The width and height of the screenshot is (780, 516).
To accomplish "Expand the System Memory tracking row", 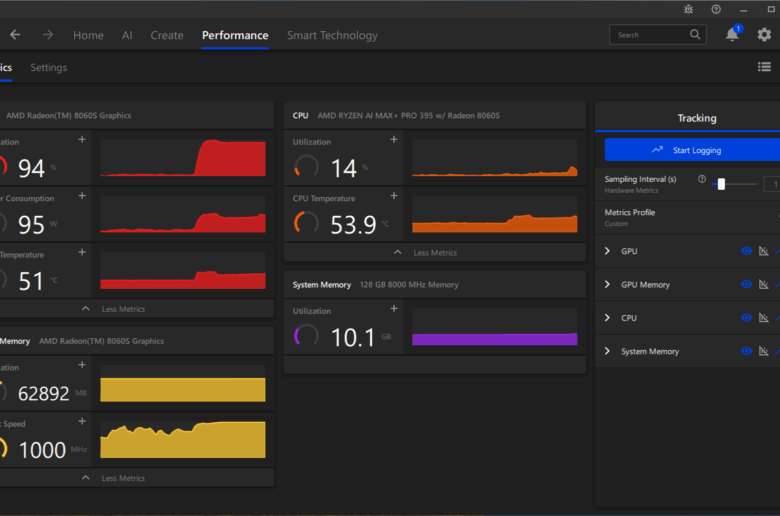I will point(607,351).
